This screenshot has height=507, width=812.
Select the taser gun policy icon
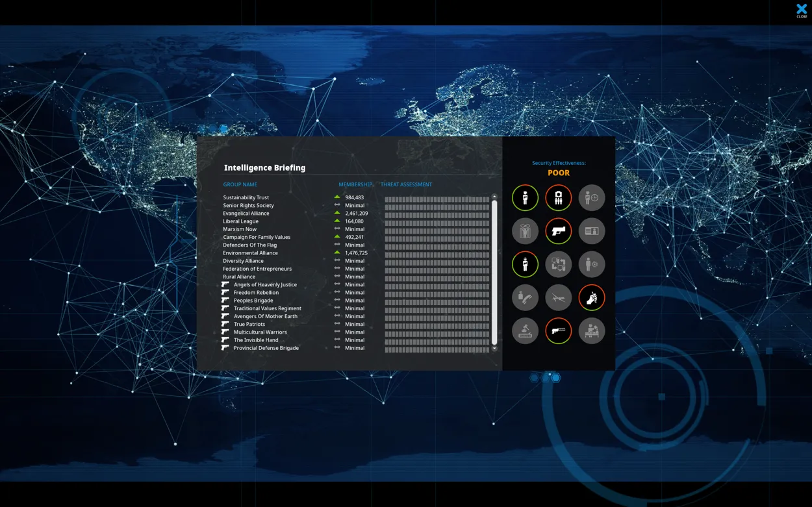pos(558,331)
